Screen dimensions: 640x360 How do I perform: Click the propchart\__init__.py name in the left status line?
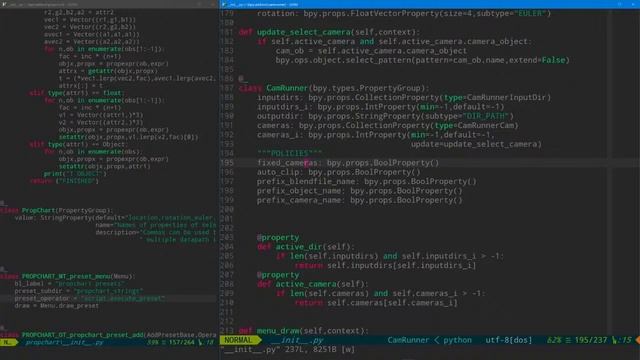click(x=65, y=342)
